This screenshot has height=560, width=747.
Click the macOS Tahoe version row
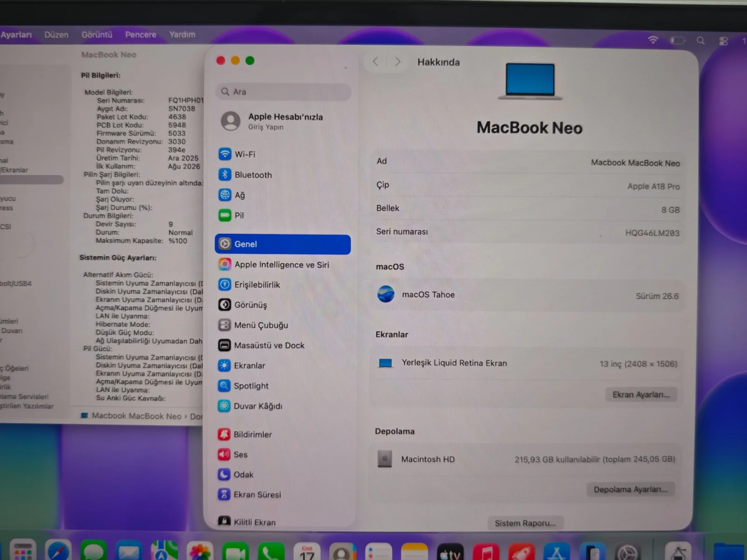coord(528,295)
